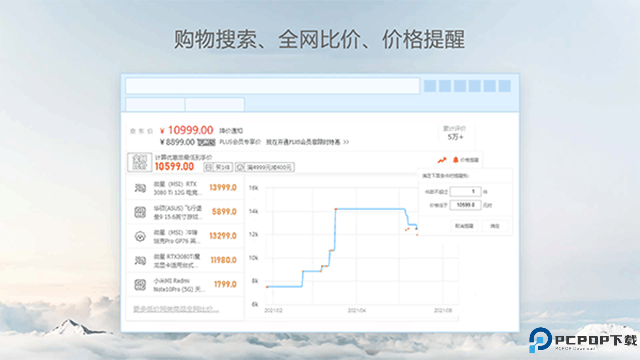Click the 13299.0 price

click(223, 236)
